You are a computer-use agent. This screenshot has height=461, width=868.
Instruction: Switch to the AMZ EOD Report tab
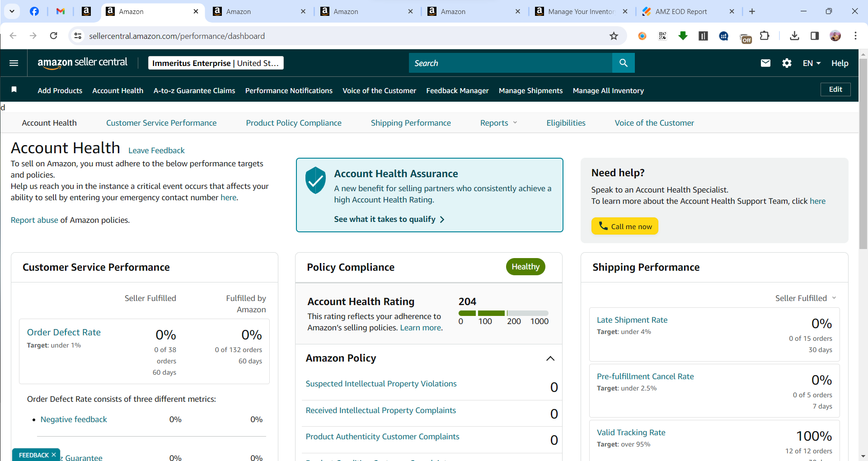click(x=688, y=11)
